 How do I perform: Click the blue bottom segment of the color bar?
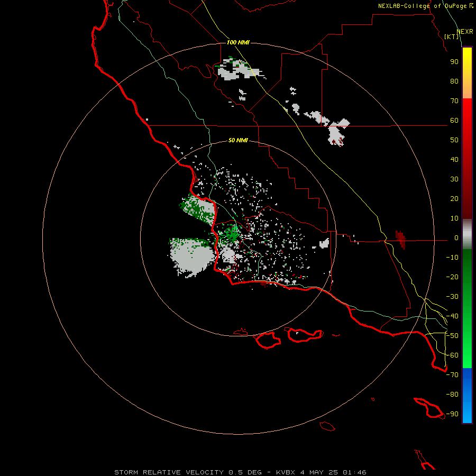pyautogui.click(x=467, y=396)
